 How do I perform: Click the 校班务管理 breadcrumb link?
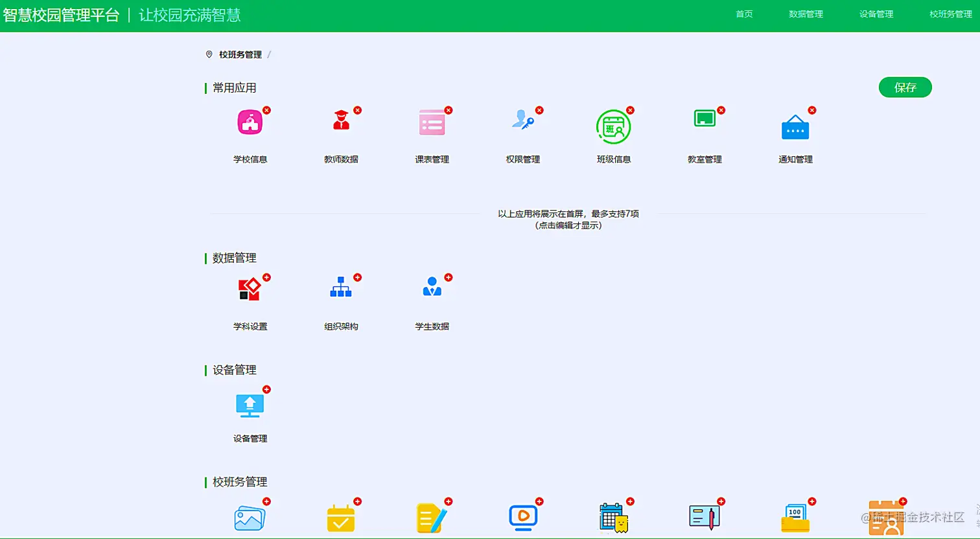[x=240, y=55]
